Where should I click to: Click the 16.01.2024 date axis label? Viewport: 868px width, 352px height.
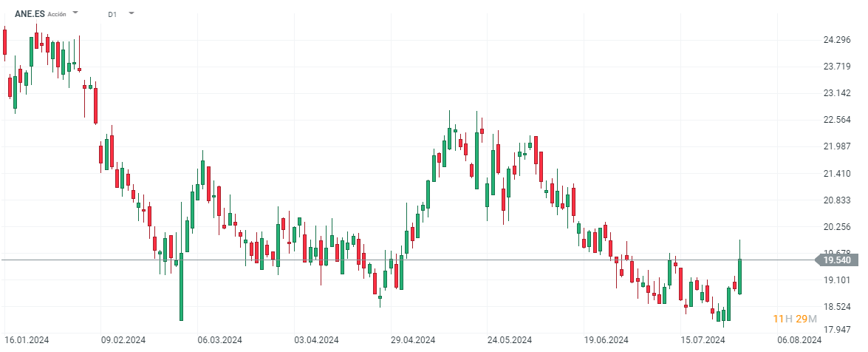(x=27, y=340)
